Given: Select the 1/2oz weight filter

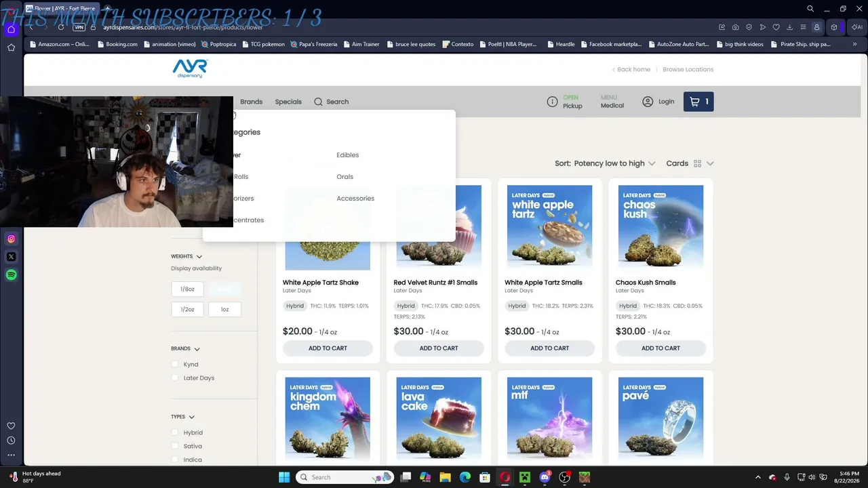Looking at the screenshot, I should click(187, 309).
